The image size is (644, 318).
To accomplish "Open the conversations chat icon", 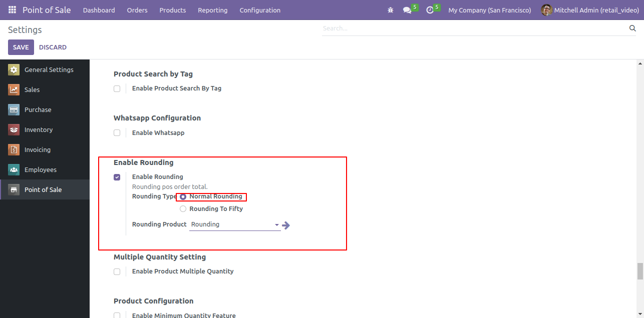I will (x=407, y=10).
